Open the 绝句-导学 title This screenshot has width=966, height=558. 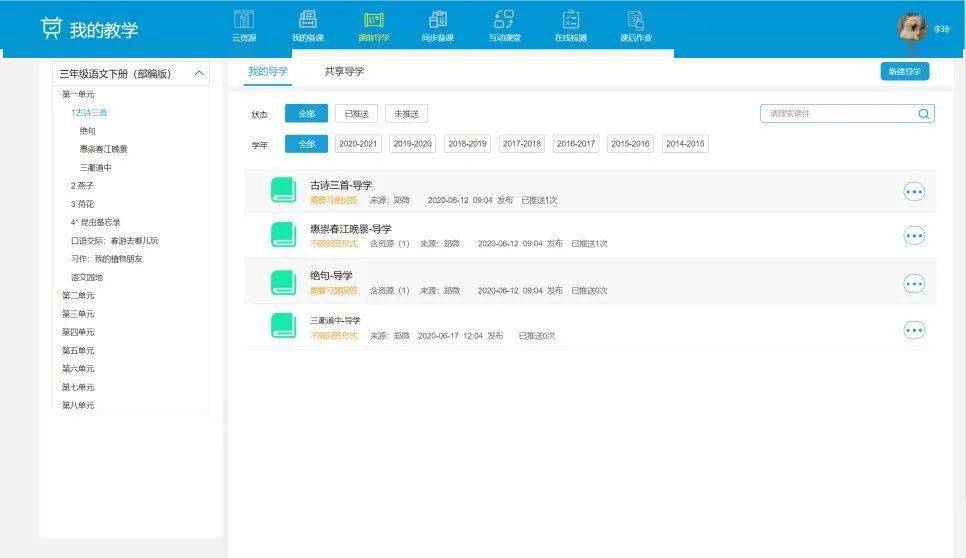coord(331,275)
